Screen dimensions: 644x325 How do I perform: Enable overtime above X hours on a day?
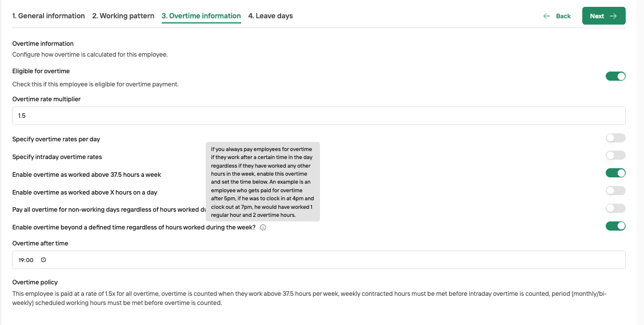coord(615,191)
